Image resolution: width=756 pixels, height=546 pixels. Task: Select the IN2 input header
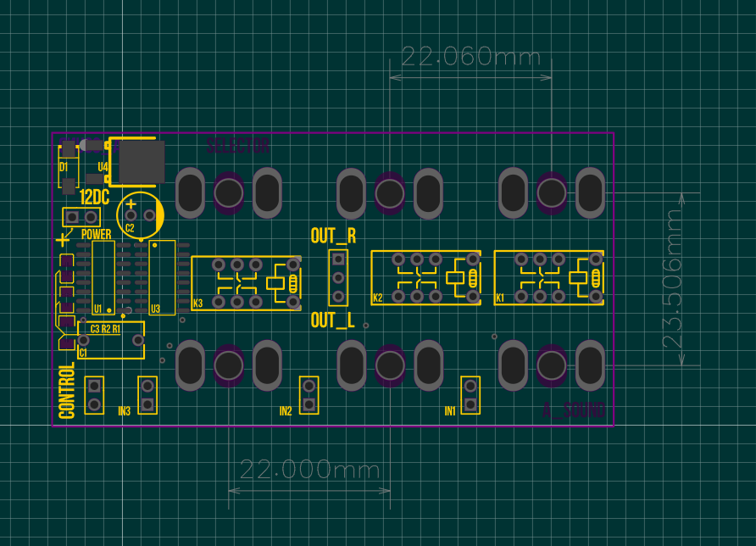pyautogui.click(x=309, y=396)
